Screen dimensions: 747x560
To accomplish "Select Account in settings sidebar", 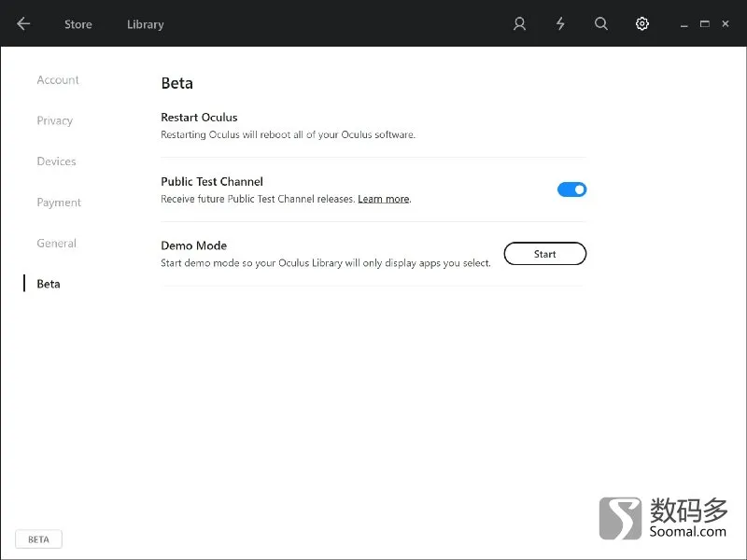I will pos(58,80).
